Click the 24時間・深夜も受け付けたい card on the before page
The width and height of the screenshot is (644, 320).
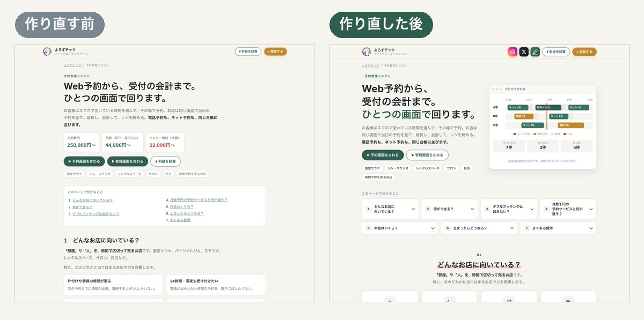216,285
